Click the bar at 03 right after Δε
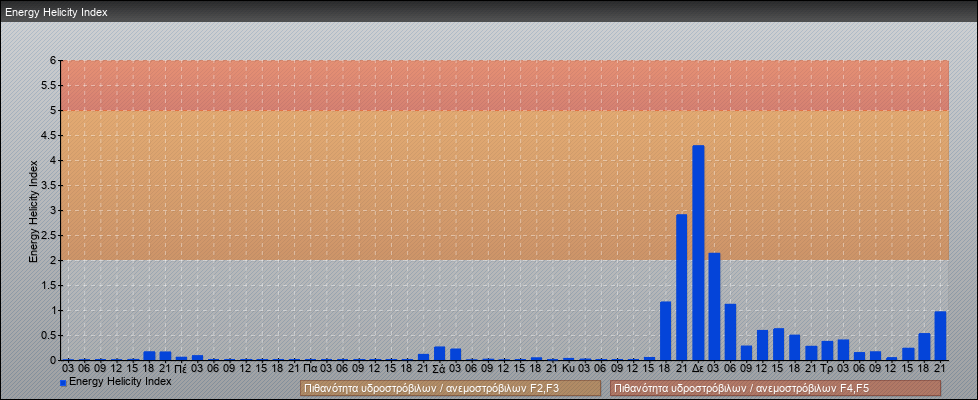Screen dimensions: 978x400 click(714, 306)
